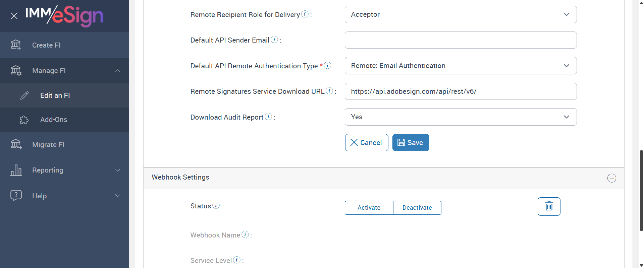Close the sidebar with the X icon
Viewport: 644px width, 268px height.
point(14,16)
